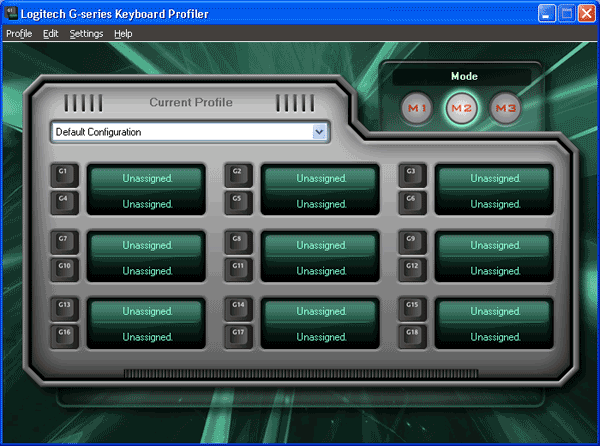Screen dimensions: 600x446
Task: Click the G10 key icon
Action: tap(65, 270)
